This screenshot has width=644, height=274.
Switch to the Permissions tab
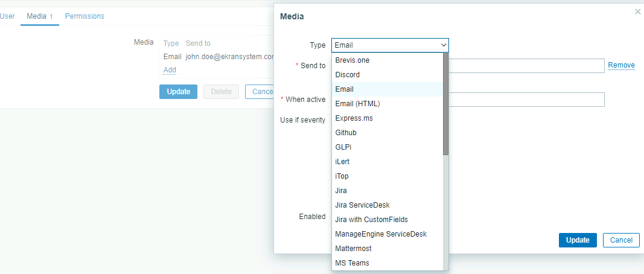click(x=84, y=16)
